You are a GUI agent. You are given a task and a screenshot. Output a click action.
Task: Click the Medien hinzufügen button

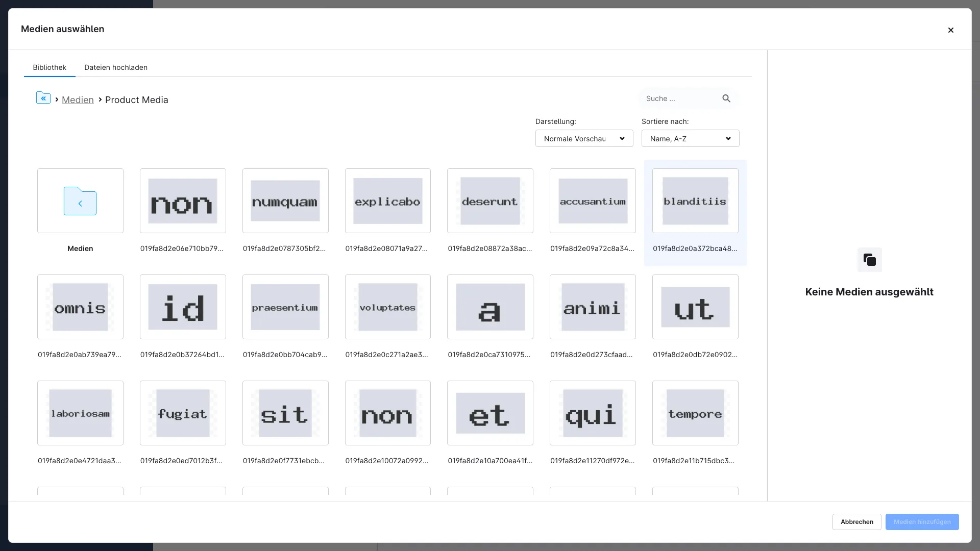pos(922,522)
